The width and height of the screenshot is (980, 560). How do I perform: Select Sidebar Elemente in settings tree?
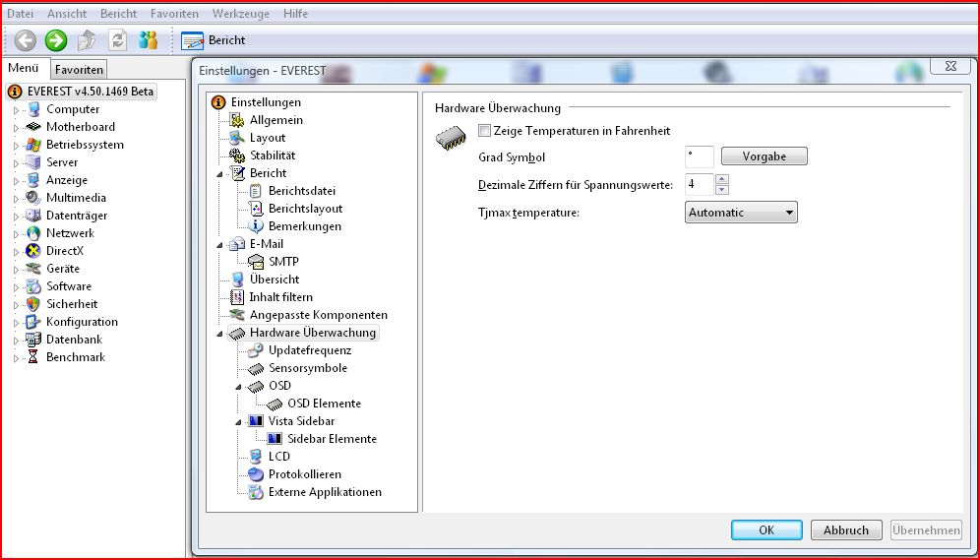pyautogui.click(x=332, y=439)
